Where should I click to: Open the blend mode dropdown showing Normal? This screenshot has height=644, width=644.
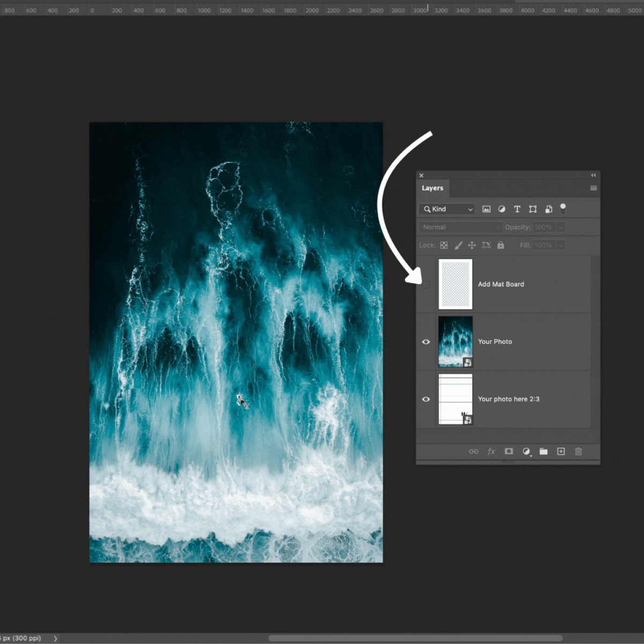460,227
